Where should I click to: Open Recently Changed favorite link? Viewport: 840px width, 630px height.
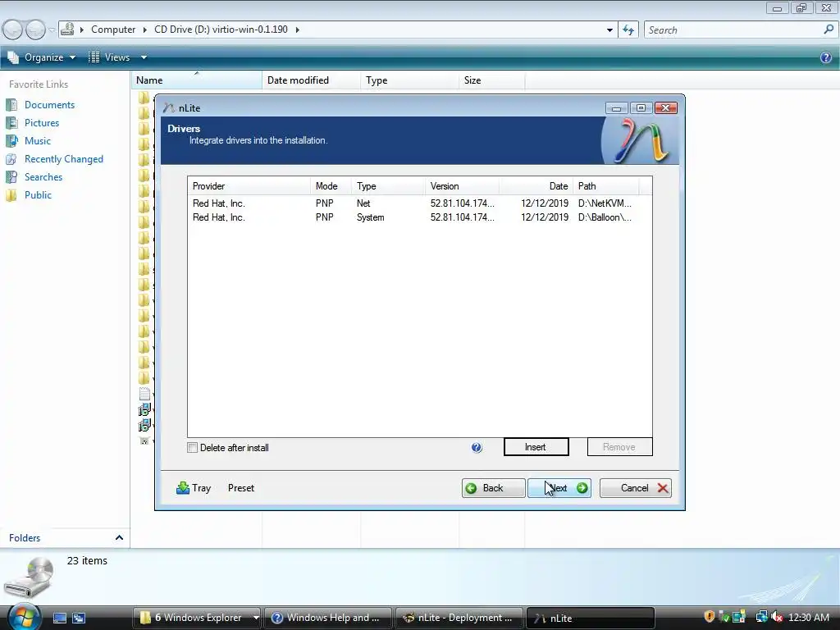pos(64,159)
